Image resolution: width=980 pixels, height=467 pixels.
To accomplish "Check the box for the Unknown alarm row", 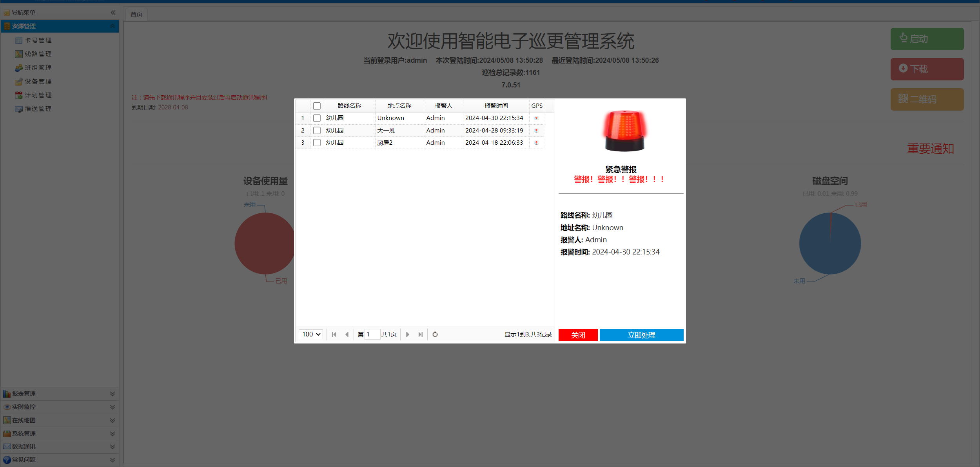I will tap(317, 118).
